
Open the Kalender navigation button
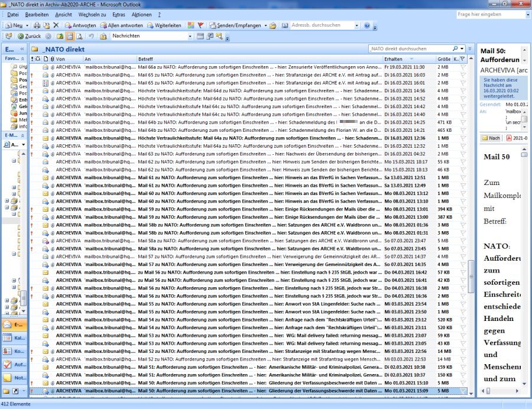14,338
